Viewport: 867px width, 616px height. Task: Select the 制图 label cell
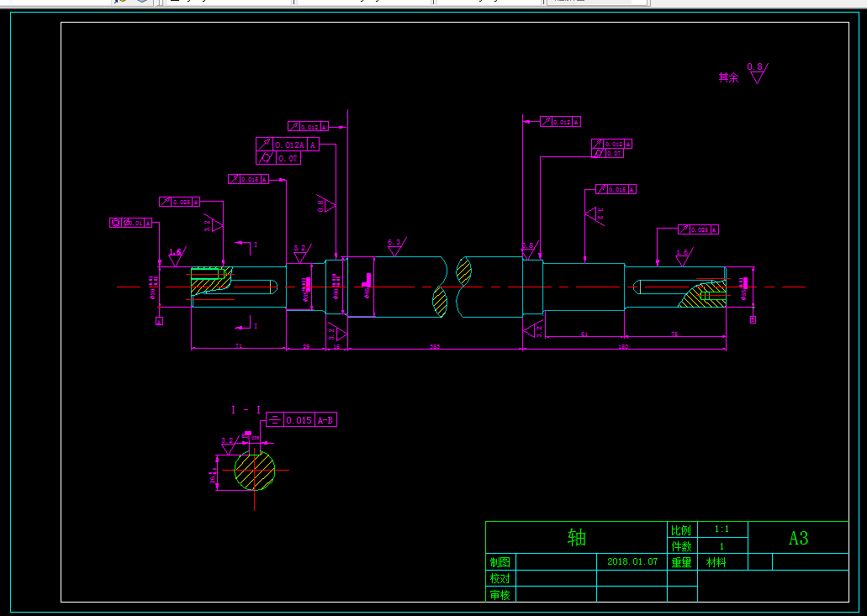pos(500,562)
